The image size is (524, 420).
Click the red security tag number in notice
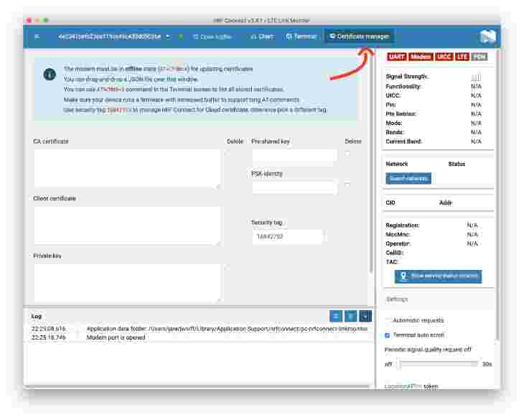117,110
